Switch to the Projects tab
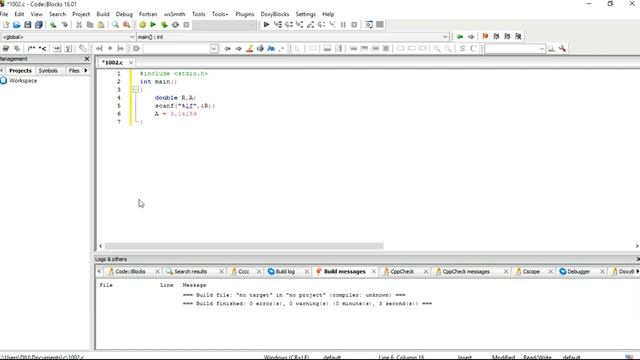The image size is (640, 360). tap(20, 71)
